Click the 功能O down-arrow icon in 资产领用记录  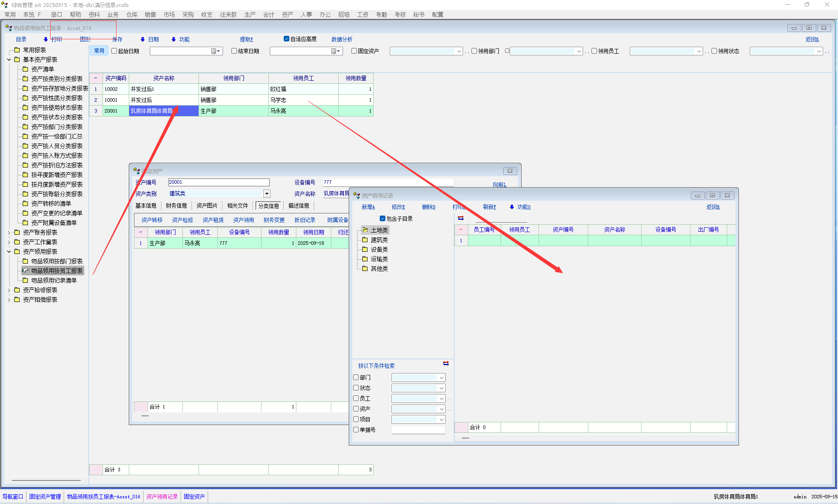coord(512,207)
